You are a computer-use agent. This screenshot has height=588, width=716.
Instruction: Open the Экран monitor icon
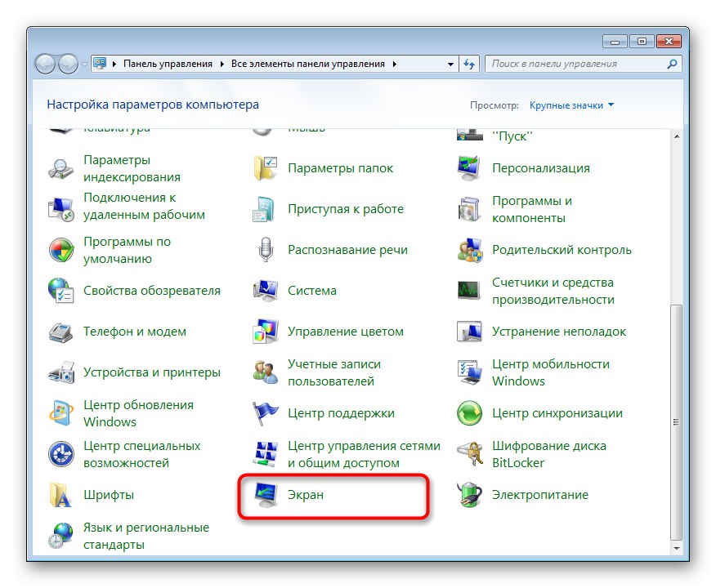(x=266, y=495)
